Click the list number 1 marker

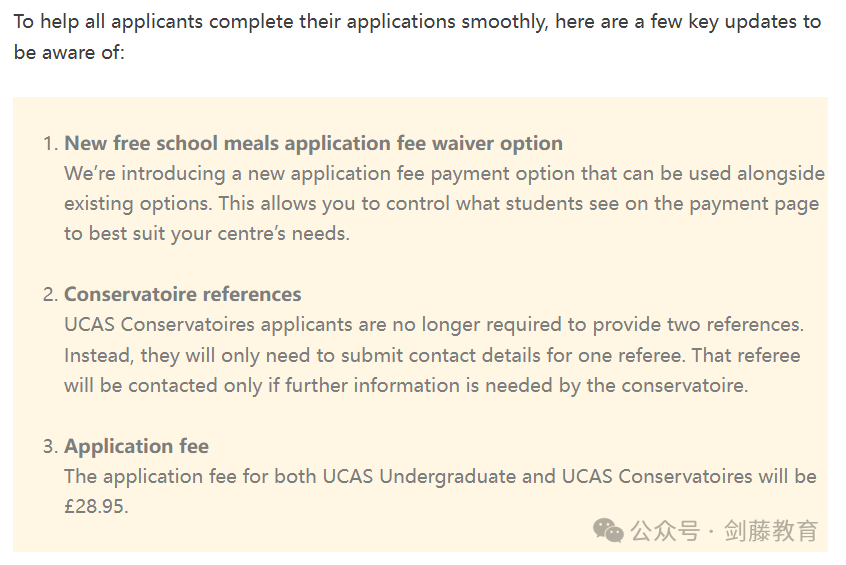(x=50, y=144)
